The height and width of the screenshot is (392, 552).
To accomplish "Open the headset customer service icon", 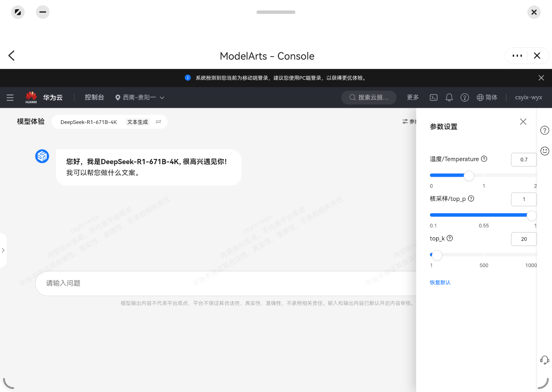I will tap(545, 360).
